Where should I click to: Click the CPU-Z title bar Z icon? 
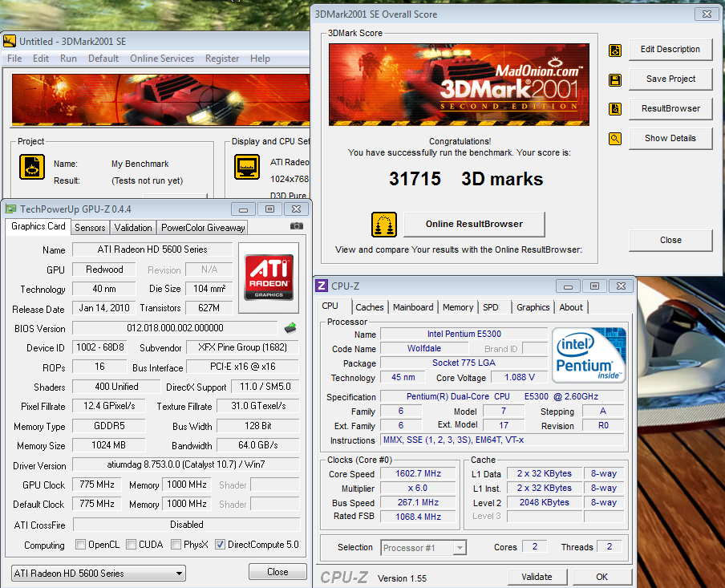322,286
